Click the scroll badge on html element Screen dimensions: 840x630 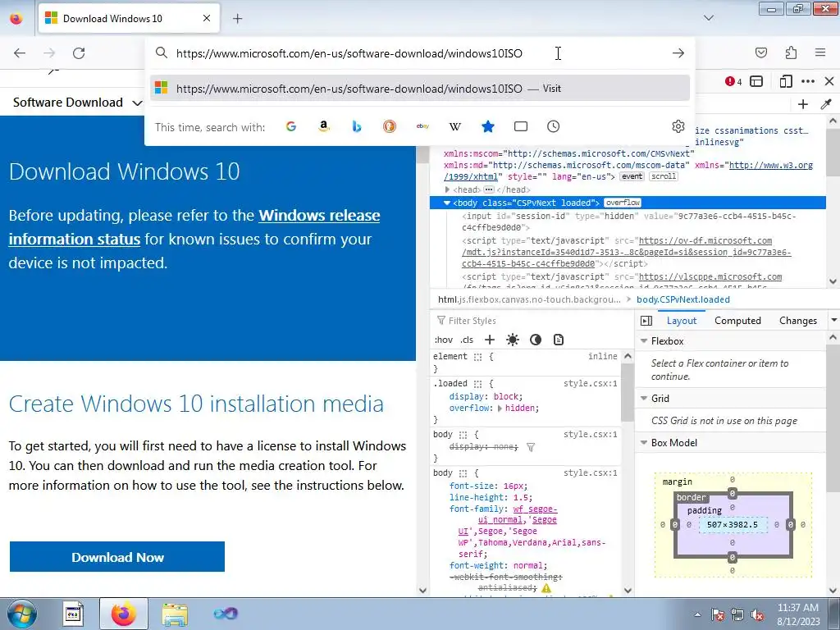tap(664, 176)
